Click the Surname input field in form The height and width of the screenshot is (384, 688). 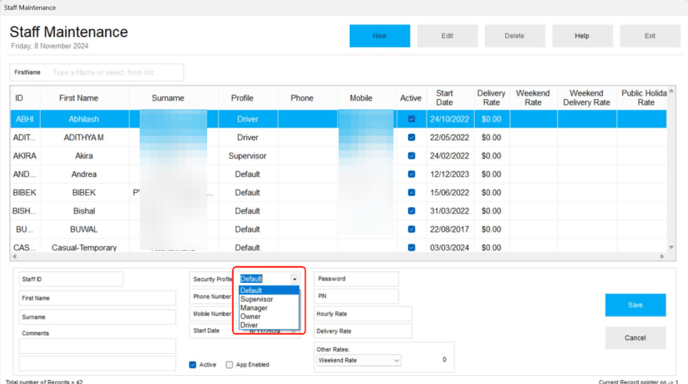pos(97,317)
